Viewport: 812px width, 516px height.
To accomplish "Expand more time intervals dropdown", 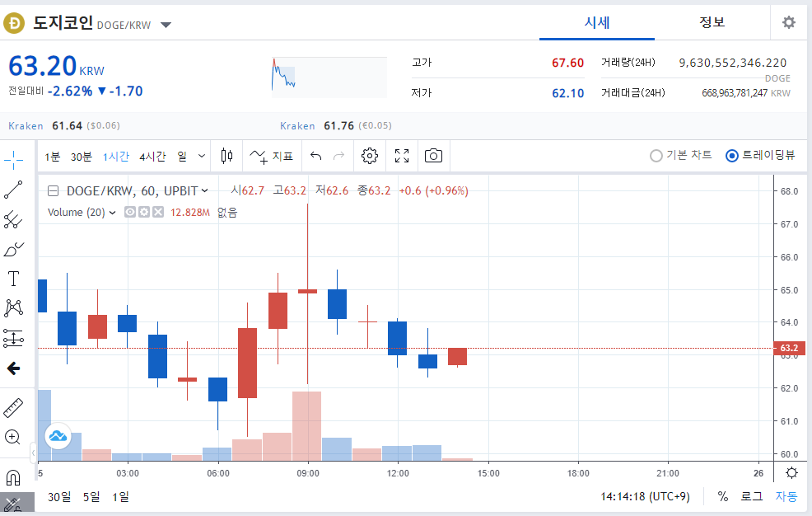I will [x=202, y=156].
